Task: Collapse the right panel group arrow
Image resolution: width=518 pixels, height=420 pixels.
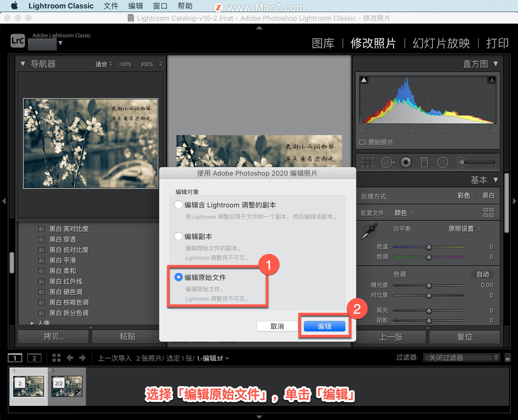Action: (x=514, y=201)
